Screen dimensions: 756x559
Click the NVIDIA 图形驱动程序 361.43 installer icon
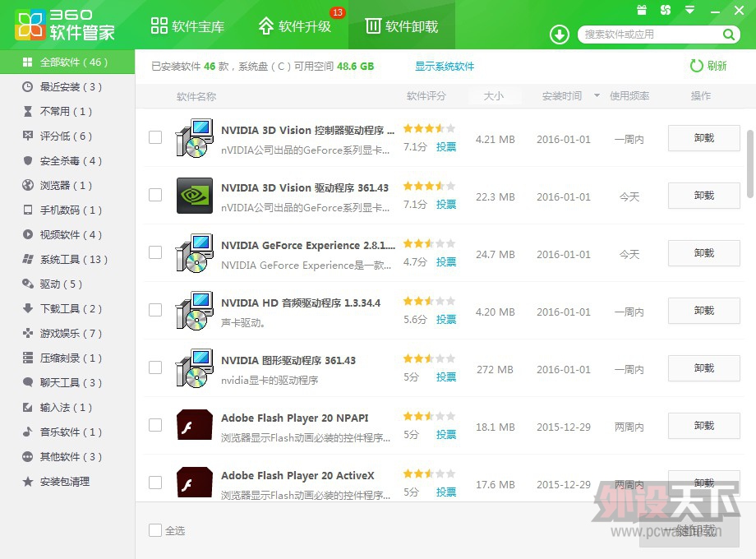(x=194, y=368)
